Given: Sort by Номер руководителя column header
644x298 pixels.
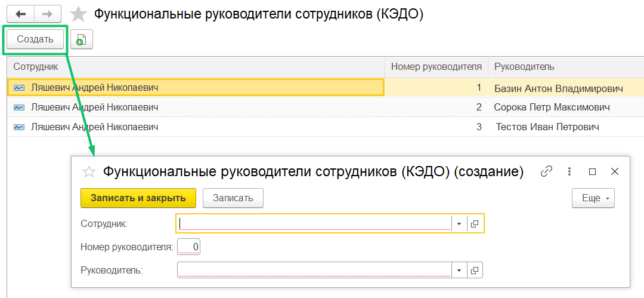Looking at the screenshot, I should (436, 67).
